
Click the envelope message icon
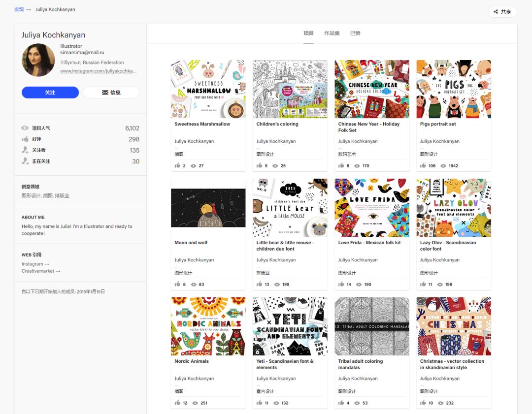point(105,93)
